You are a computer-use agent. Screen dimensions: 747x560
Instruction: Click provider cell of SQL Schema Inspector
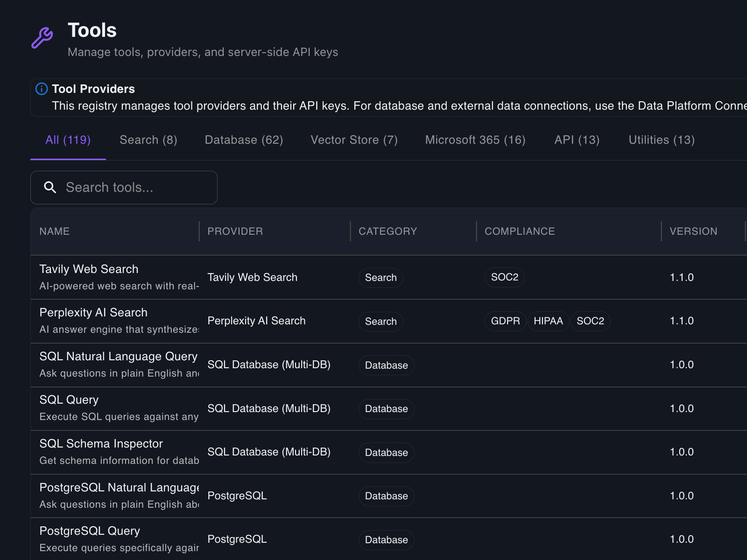[x=269, y=452]
